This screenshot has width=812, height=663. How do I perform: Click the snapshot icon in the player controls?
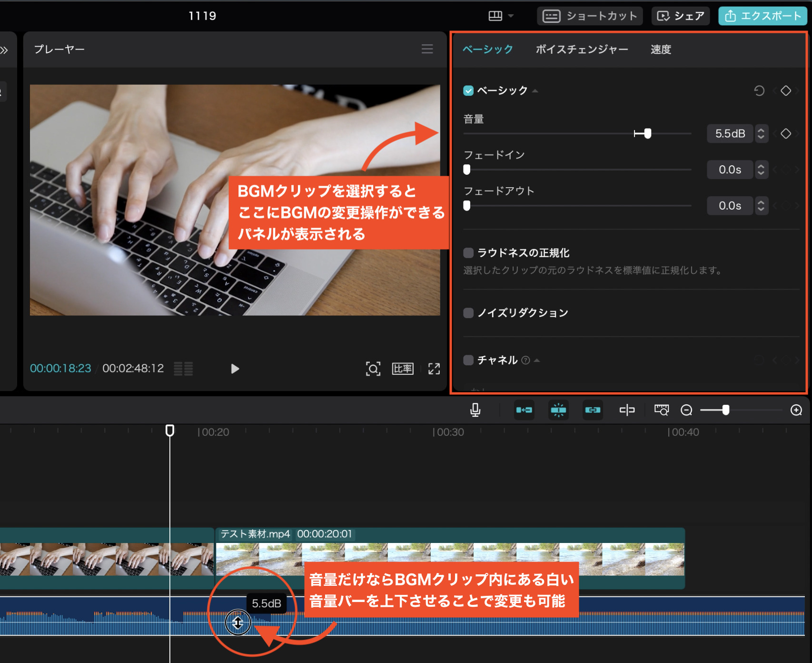point(374,368)
